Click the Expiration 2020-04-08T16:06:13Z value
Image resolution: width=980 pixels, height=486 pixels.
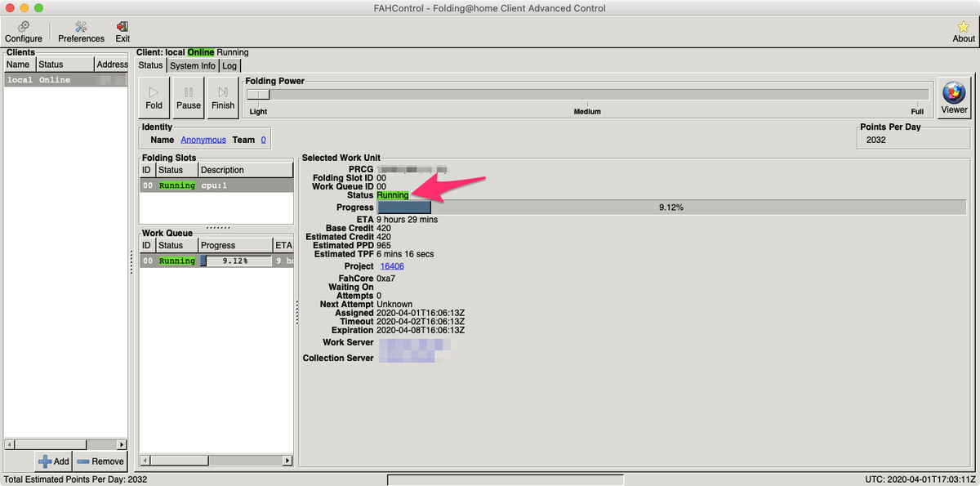pyautogui.click(x=421, y=330)
